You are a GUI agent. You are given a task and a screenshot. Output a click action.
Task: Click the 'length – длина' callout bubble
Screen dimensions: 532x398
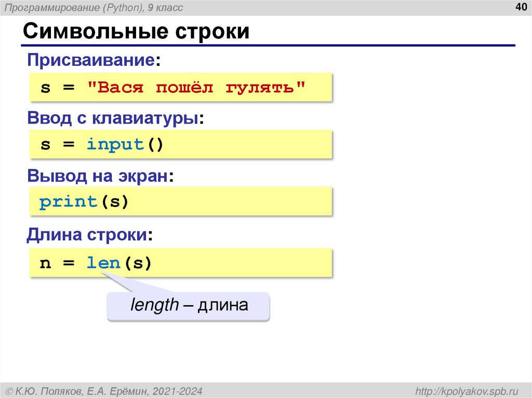pyautogui.click(x=189, y=306)
